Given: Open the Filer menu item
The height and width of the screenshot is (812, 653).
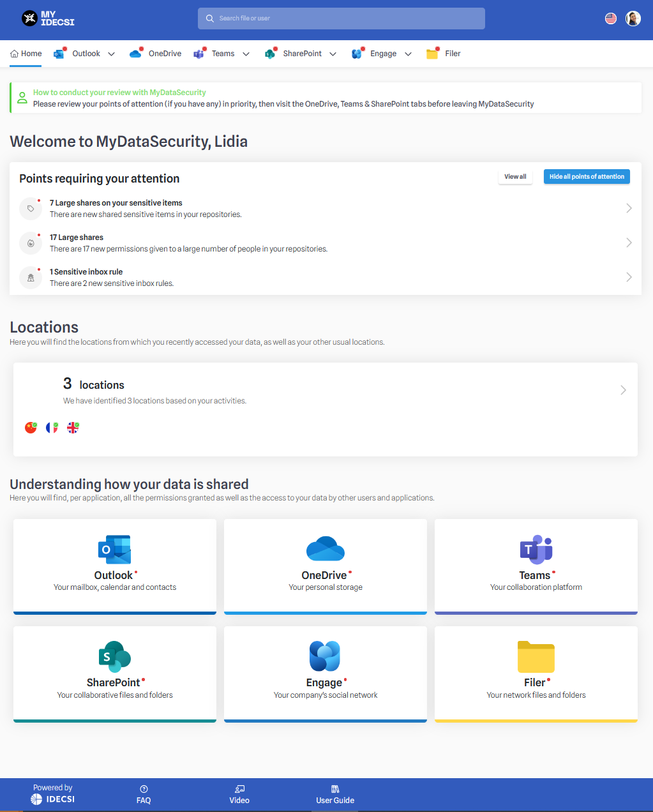Looking at the screenshot, I should [x=453, y=54].
